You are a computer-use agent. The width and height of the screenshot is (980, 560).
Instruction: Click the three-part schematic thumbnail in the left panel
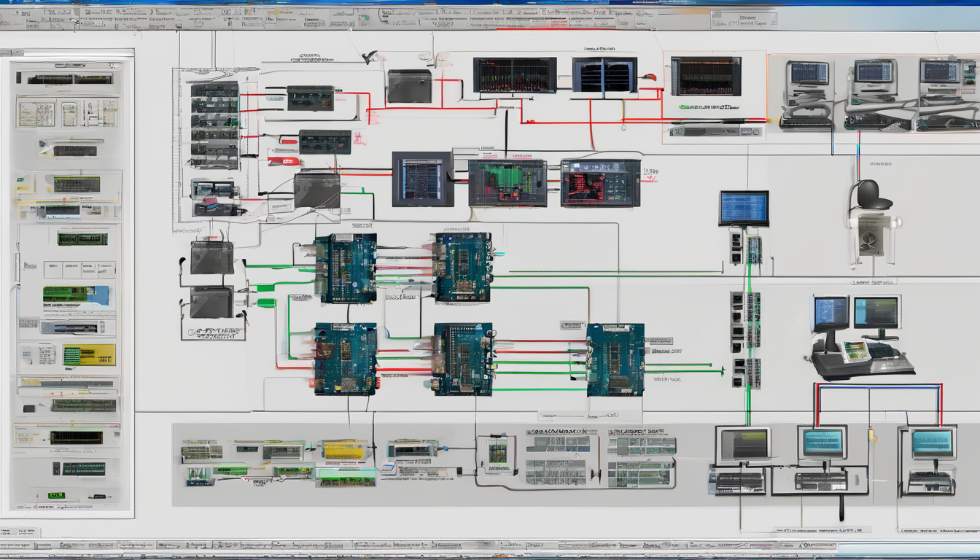(x=67, y=114)
